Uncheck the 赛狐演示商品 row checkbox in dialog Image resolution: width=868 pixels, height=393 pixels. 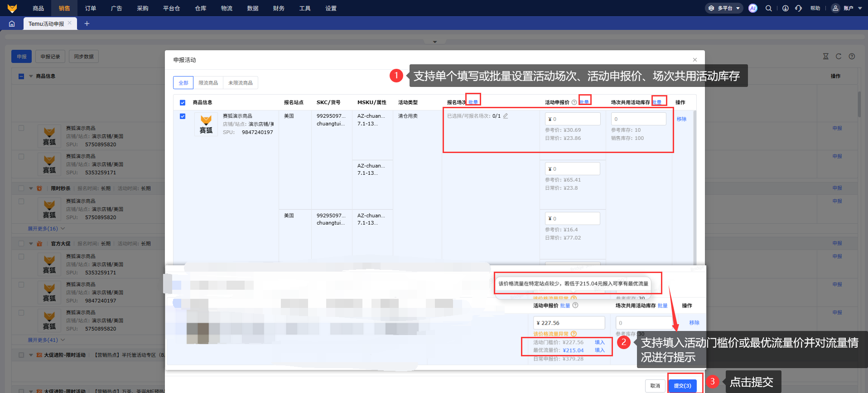[183, 116]
